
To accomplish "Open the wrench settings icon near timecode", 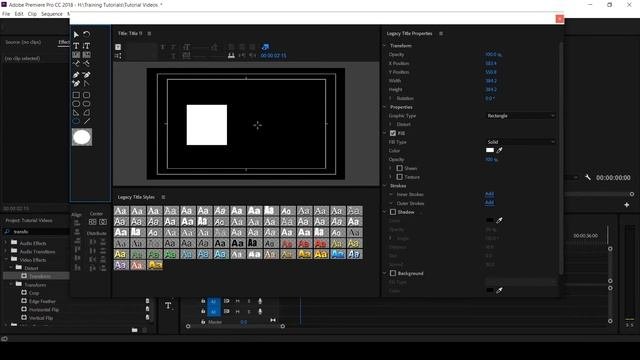I will point(588,178).
